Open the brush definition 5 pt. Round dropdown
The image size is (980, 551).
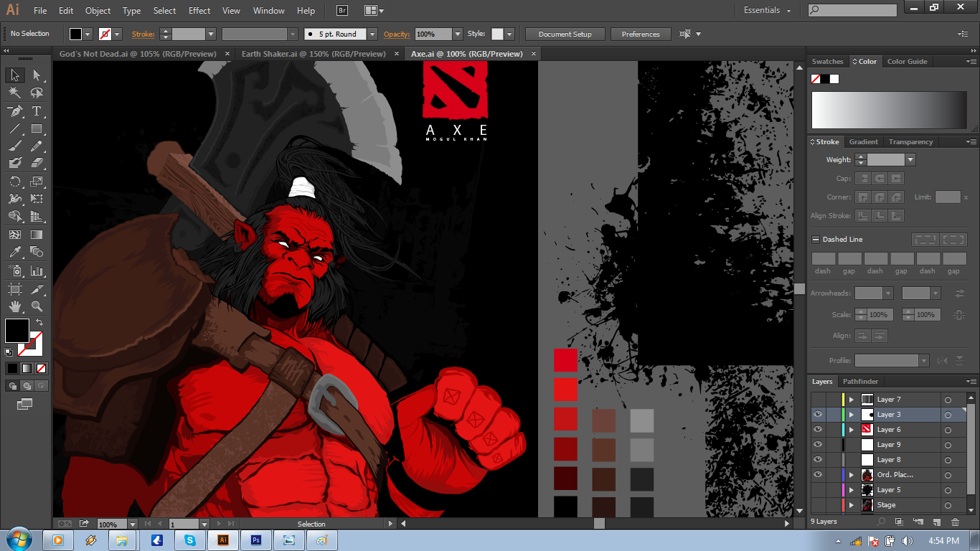(372, 34)
